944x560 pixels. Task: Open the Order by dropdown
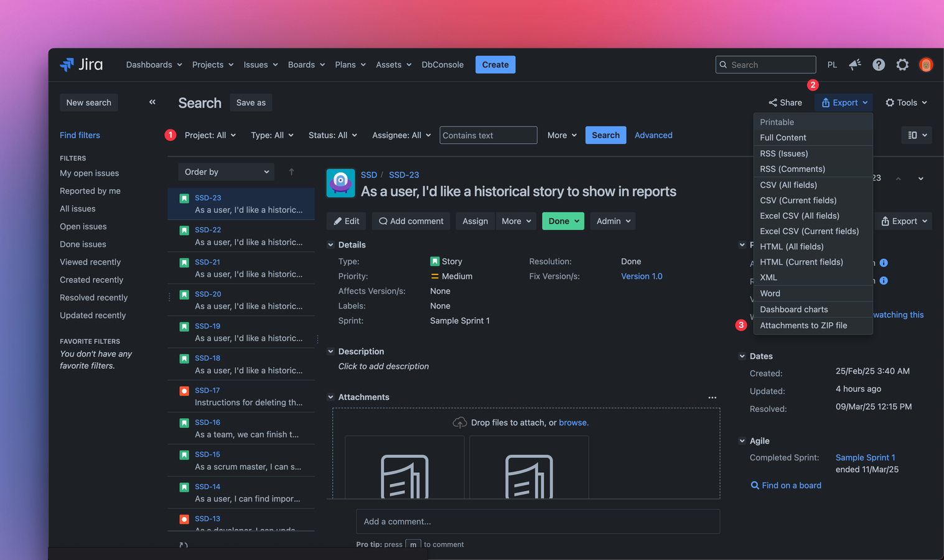227,172
